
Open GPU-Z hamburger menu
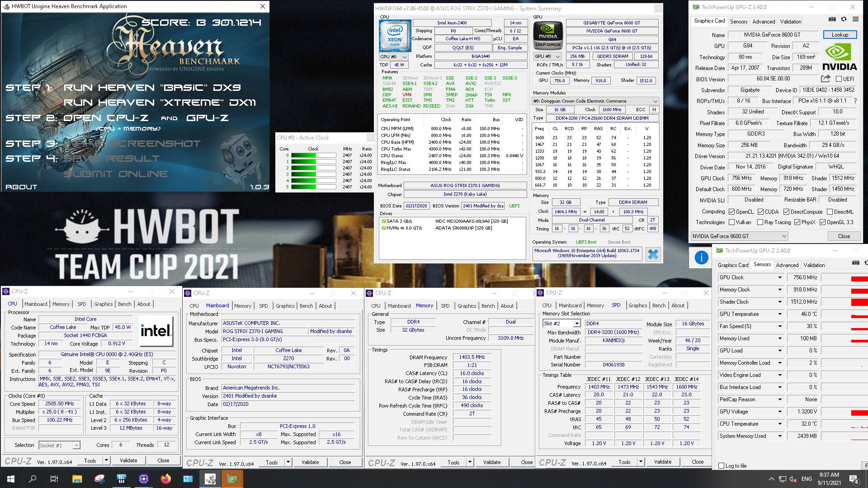point(855,19)
